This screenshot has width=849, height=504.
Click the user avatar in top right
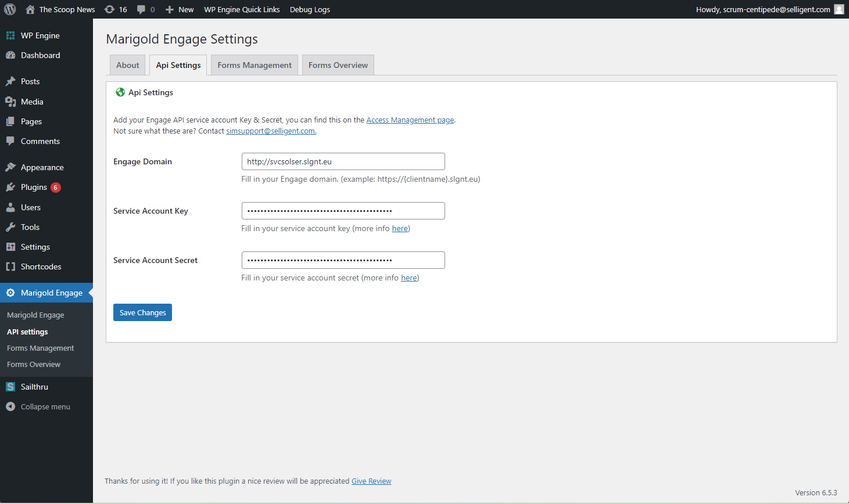coord(839,9)
